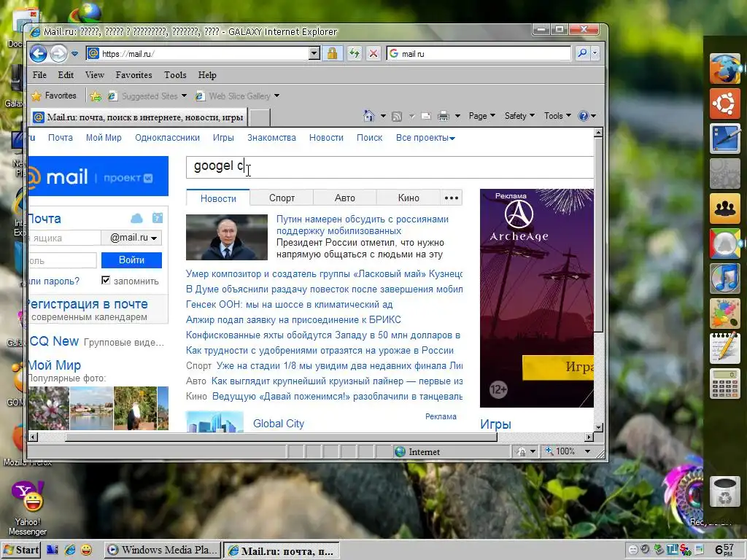Open the Global City link
747x560 pixels.
tap(278, 424)
